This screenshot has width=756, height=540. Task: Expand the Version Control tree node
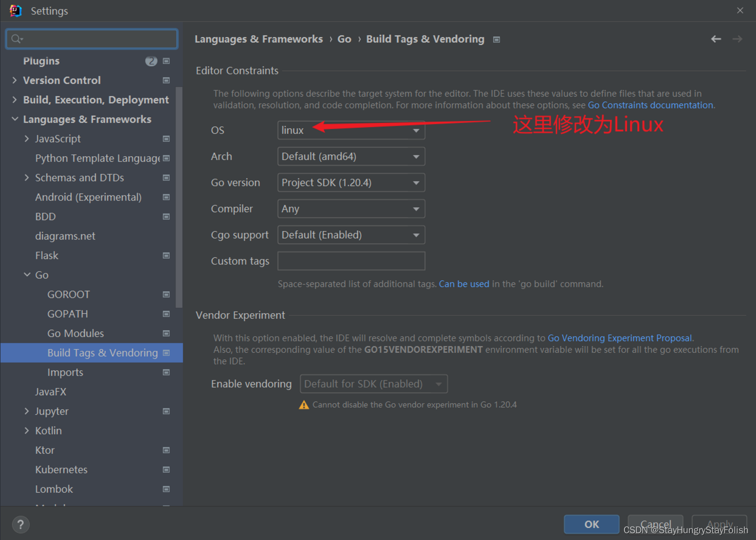15,80
